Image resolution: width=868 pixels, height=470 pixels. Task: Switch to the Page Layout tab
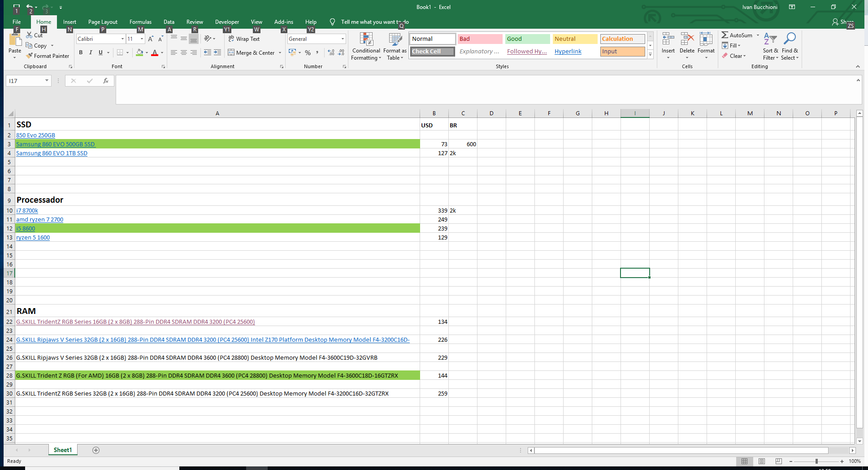pyautogui.click(x=103, y=22)
